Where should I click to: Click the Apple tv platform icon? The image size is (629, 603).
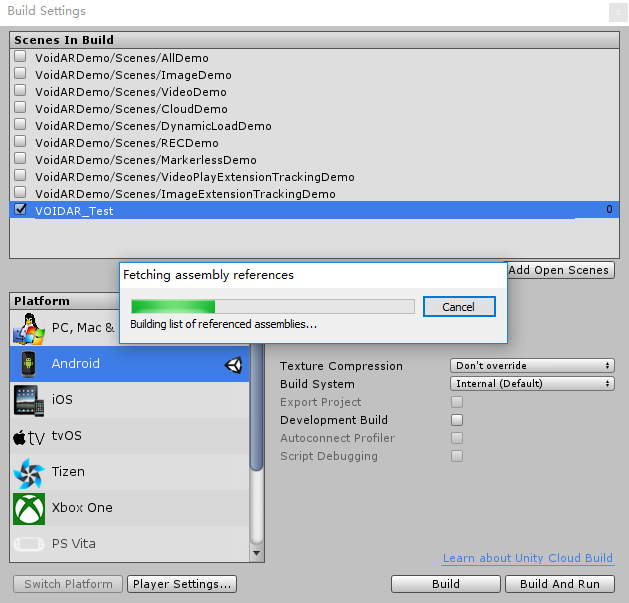(x=28, y=437)
